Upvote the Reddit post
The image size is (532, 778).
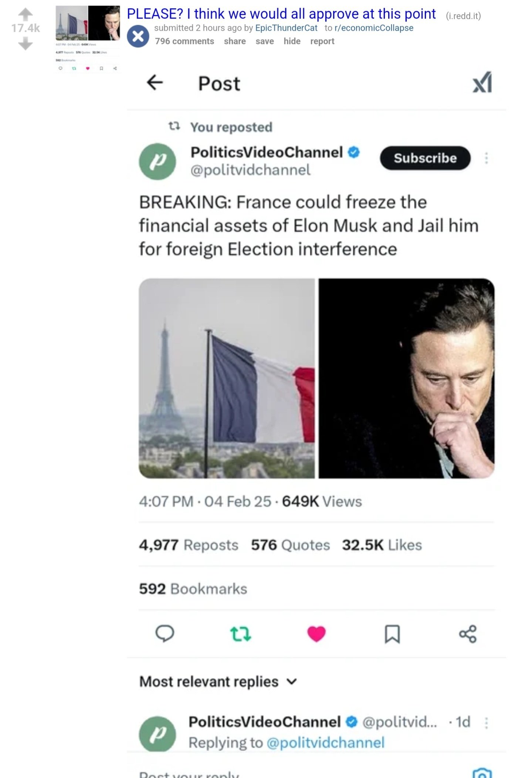[x=25, y=14]
